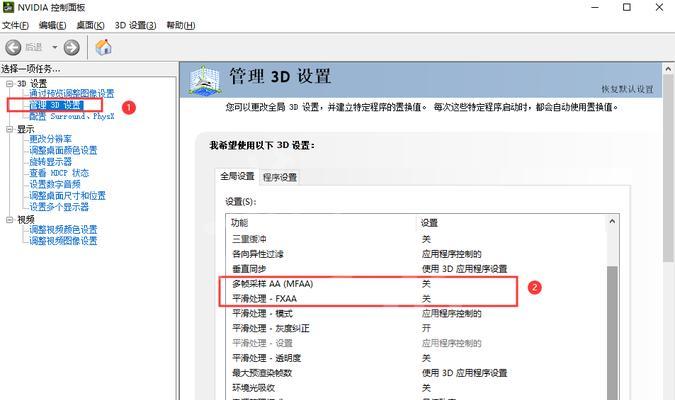
Task: Select the 平滑处理 - 模式 row
Action: pyautogui.click(x=416, y=313)
